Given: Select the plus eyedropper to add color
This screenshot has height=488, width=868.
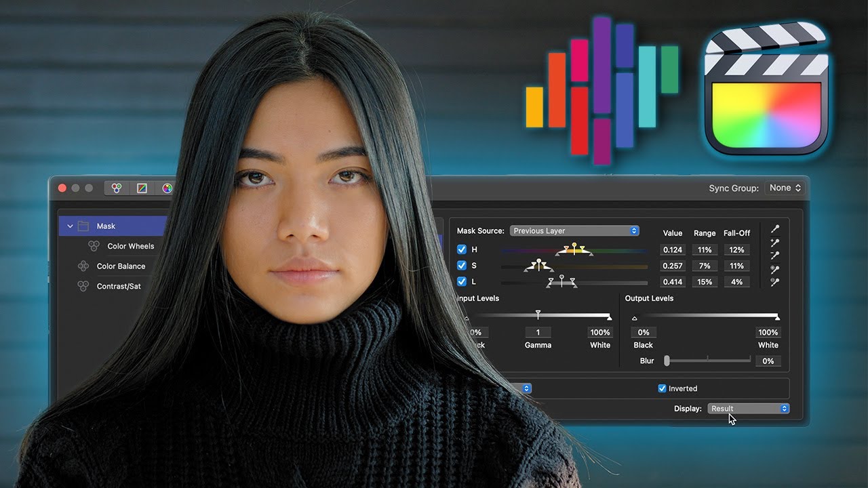Looking at the screenshot, I should (775, 243).
